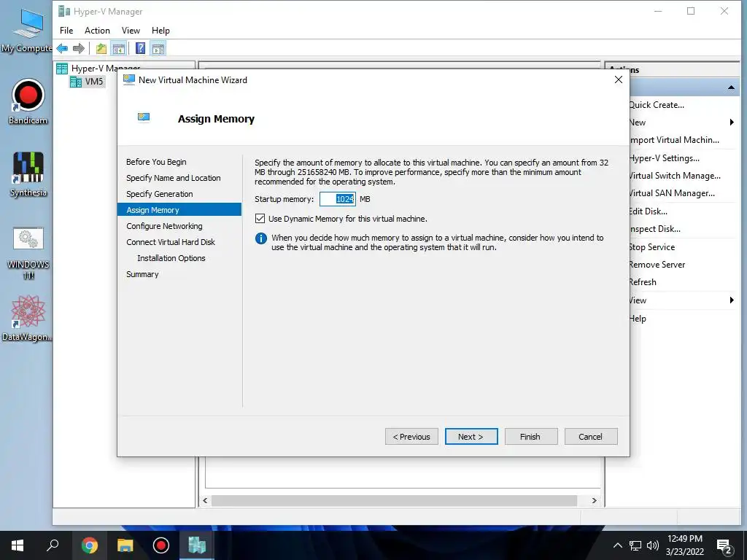Click Quick Create in Actions pane
Image resolution: width=747 pixels, height=560 pixels.
(656, 105)
